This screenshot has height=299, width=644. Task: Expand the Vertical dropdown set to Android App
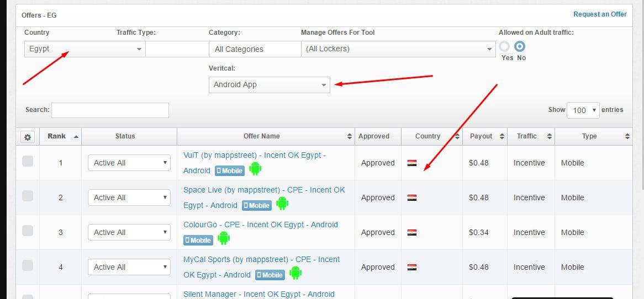269,85
